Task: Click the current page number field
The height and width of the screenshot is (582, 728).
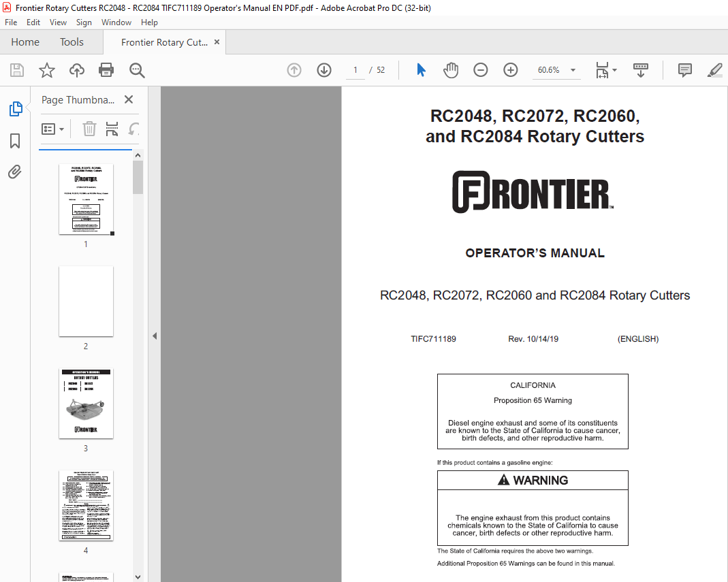Action: click(355, 70)
